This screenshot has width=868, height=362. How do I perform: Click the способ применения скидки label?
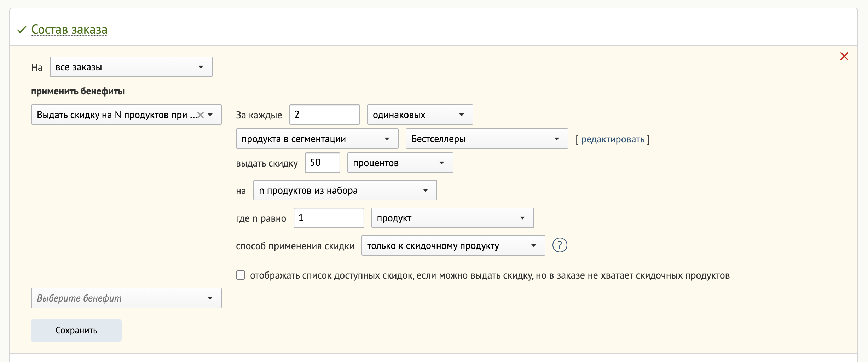click(295, 246)
